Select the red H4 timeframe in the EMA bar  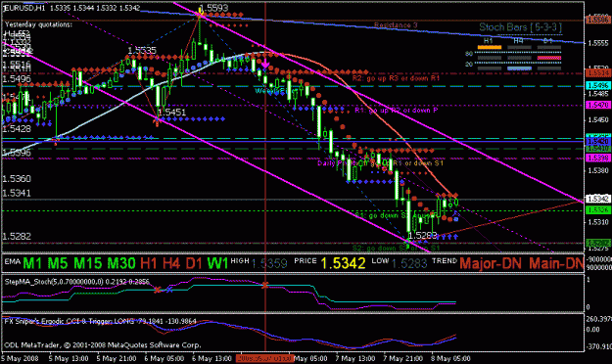tap(171, 263)
